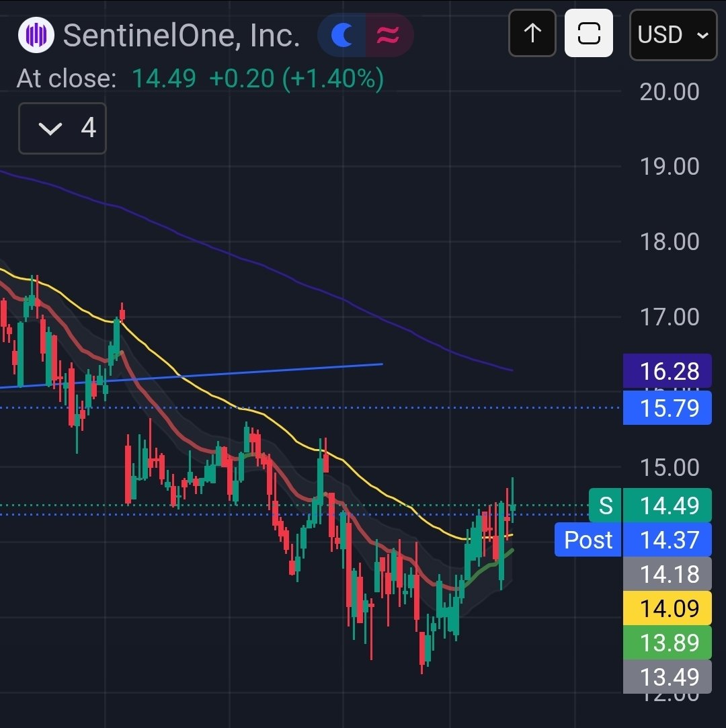726x728 pixels.
Task: Click the 17.00 price scale value
Action: [670, 317]
